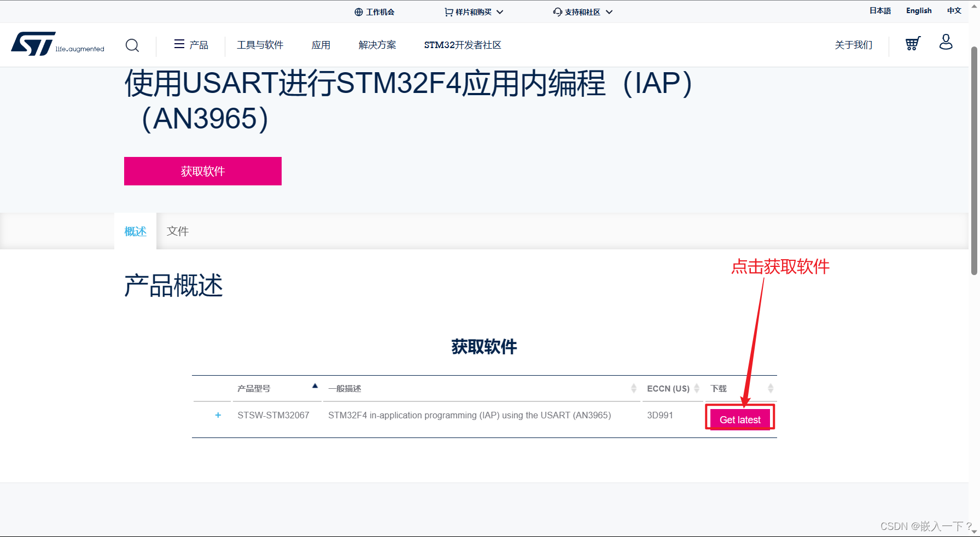Open the user account icon
This screenshot has width=980, height=537.
coord(946,42)
